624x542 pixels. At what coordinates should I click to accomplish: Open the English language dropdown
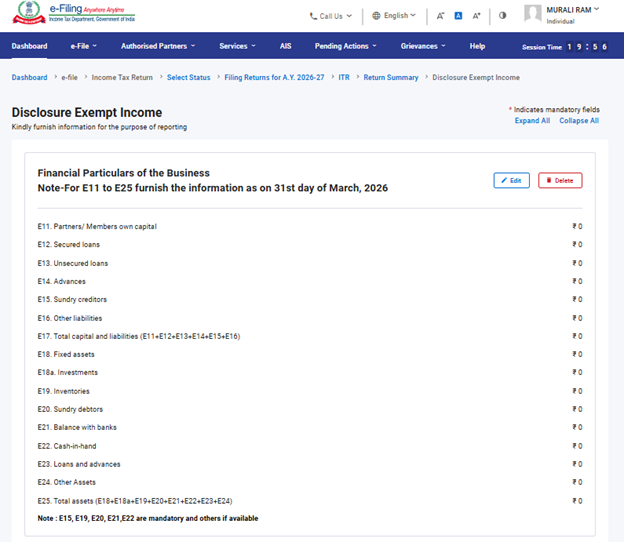tap(394, 16)
